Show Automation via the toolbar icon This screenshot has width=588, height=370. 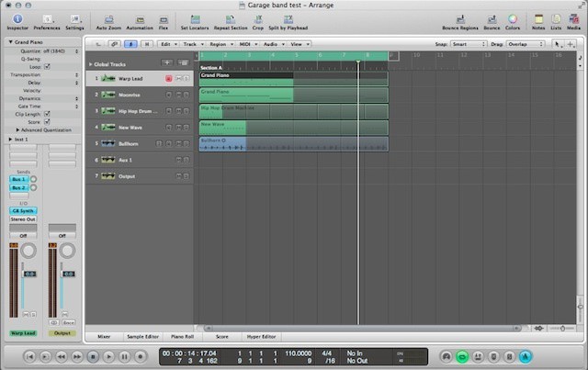pos(140,19)
